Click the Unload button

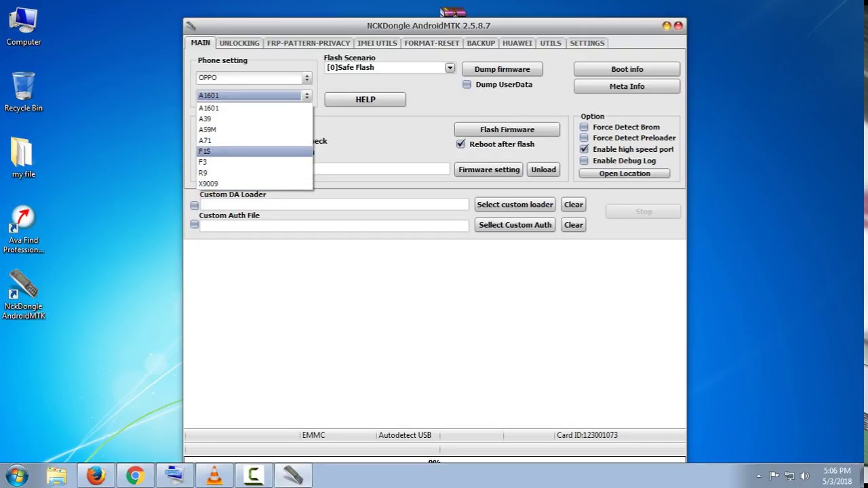pyautogui.click(x=543, y=169)
